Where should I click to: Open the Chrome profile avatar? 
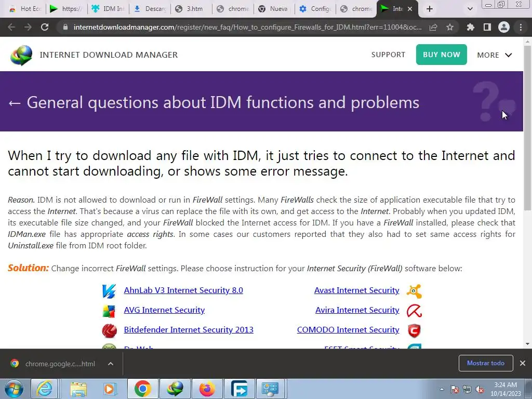pyautogui.click(x=504, y=27)
